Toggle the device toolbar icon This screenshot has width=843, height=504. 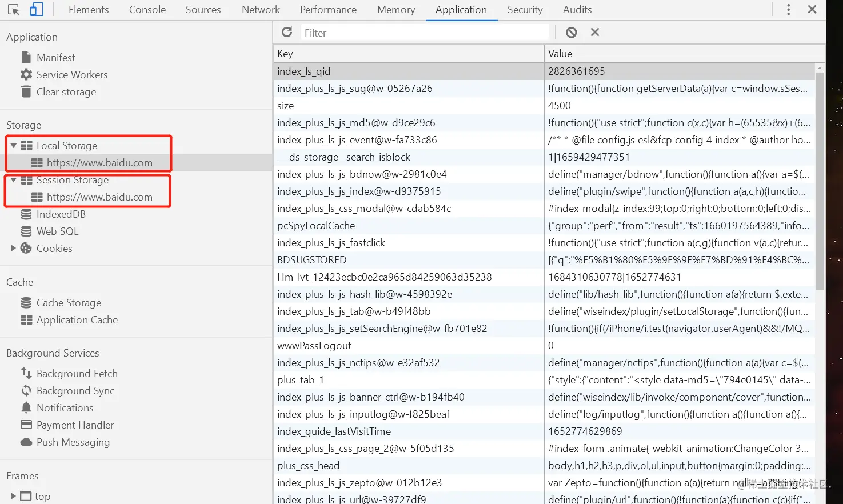tap(37, 10)
